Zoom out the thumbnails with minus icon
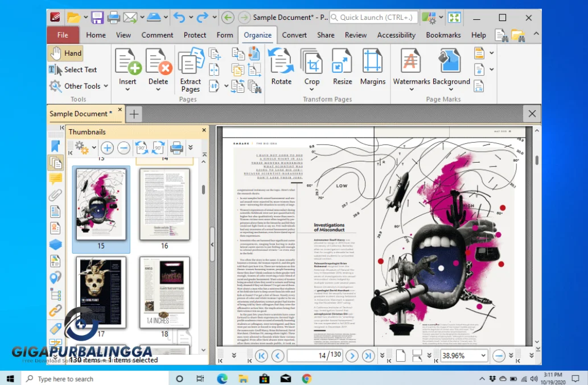Image resolution: width=588 pixels, height=385 pixels. tap(124, 148)
